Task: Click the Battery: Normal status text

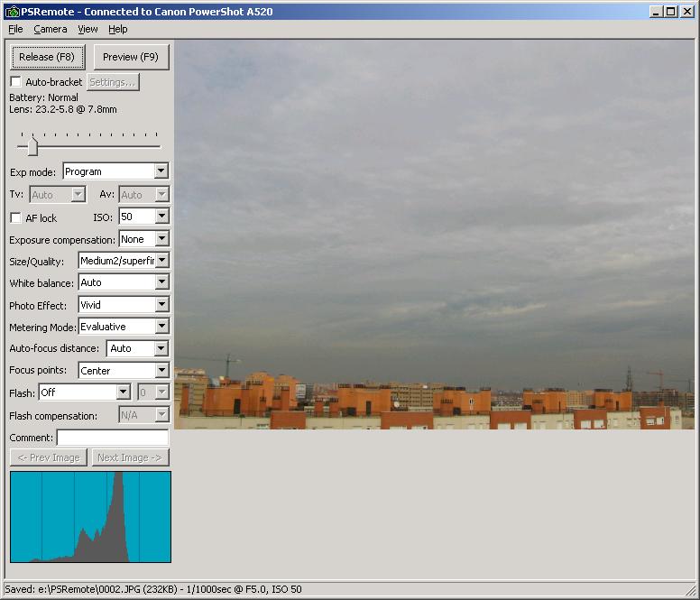Action: [x=43, y=97]
